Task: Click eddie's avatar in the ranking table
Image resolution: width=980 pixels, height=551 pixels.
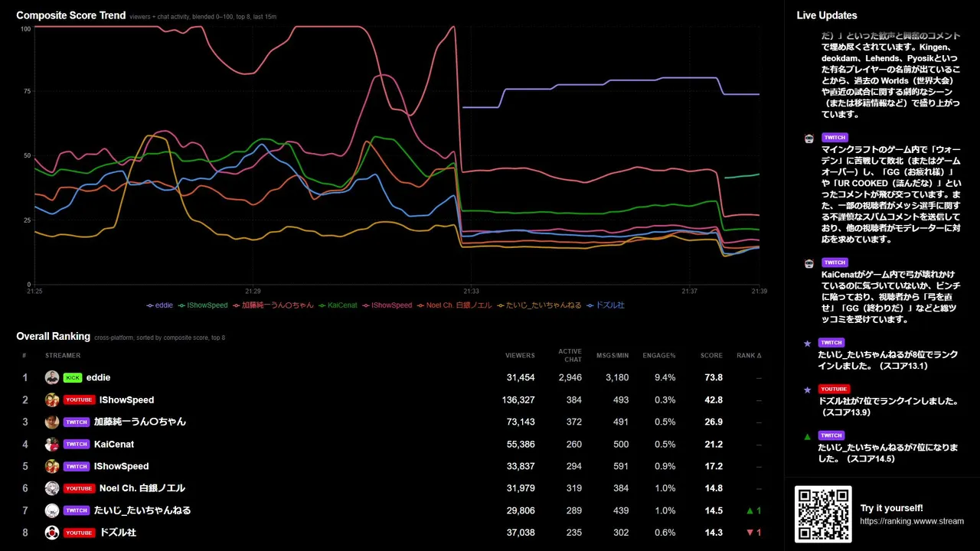Action: [x=52, y=377]
